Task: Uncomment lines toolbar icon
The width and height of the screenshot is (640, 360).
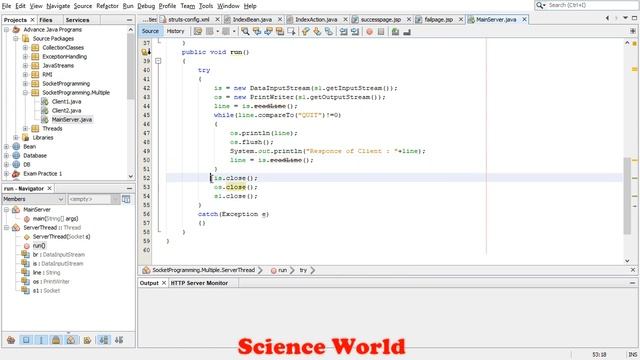Action: point(407,31)
